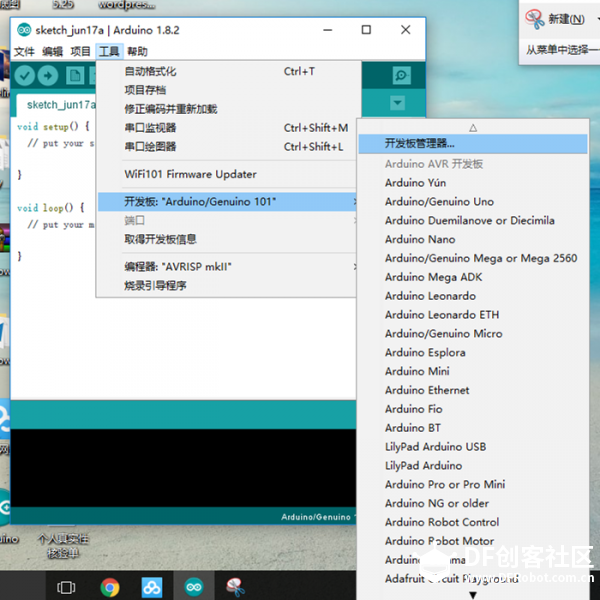
Task: Open 串口监视器 from the menu
Action: pos(227,128)
